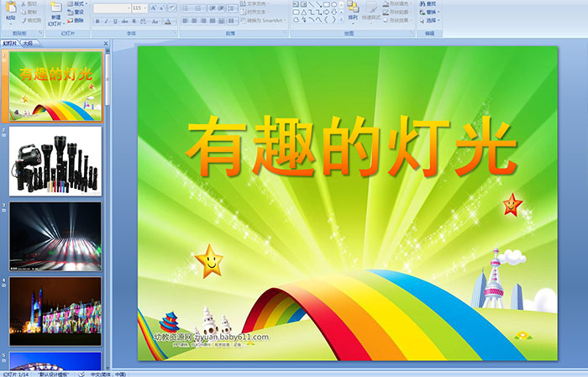Select the Format Painter (格式刷) brush
The image size is (588, 377).
pos(24,21)
